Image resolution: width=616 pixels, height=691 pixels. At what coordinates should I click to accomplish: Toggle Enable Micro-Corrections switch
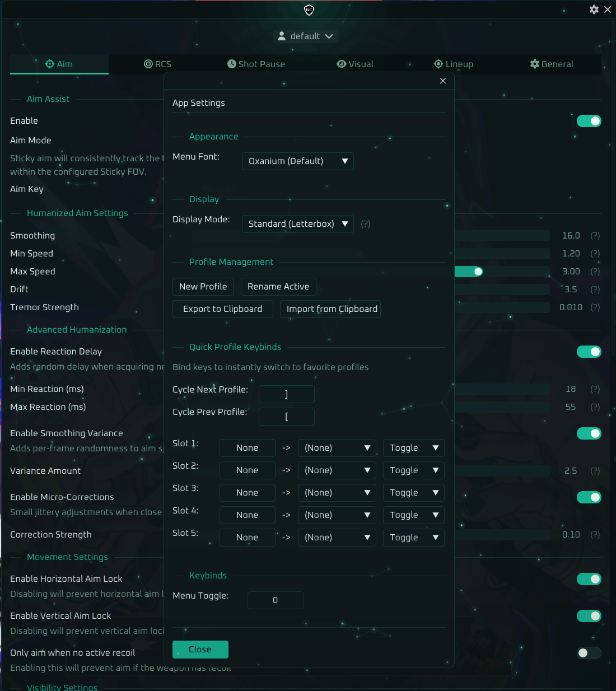[x=589, y=497]
